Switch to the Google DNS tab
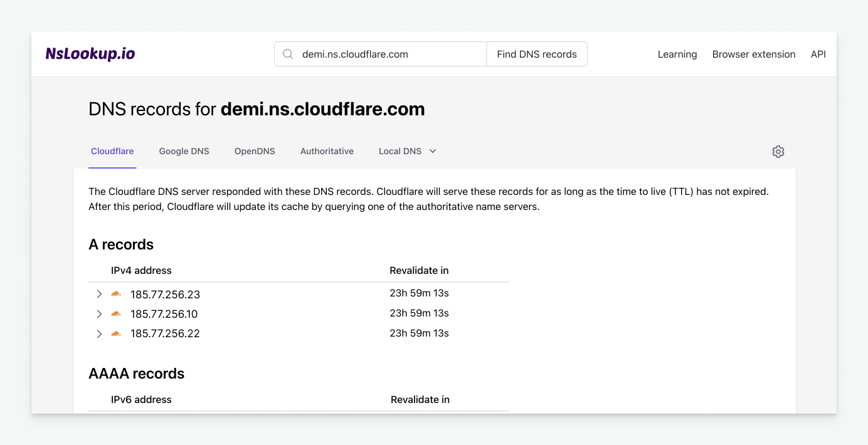The height and width of the screenshot is (445, 868). coord(184,151)
